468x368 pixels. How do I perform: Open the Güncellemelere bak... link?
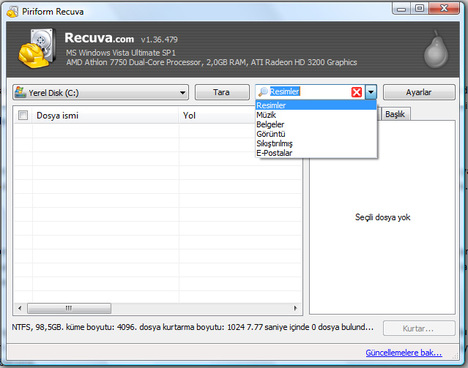coord(404,353)
